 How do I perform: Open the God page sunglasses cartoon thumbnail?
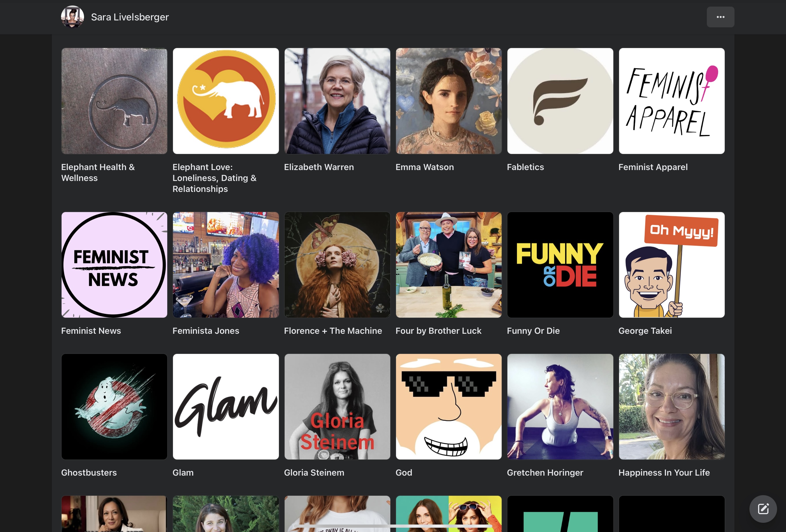click(x=448, y=407)
